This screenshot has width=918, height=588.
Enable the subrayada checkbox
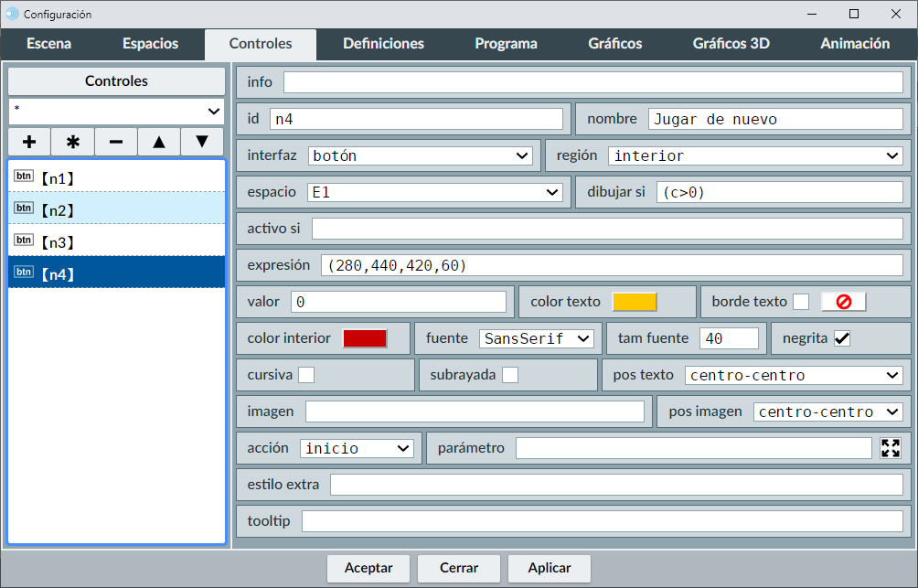point(510,375)
